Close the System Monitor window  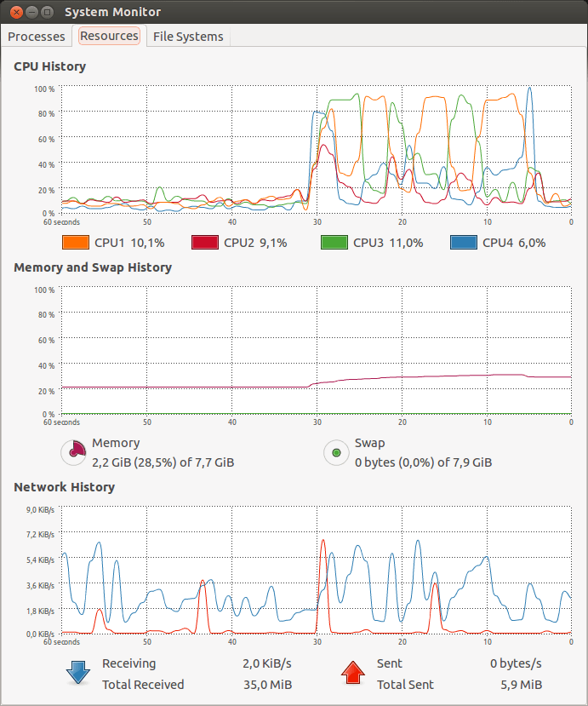[x=13, y=12]
